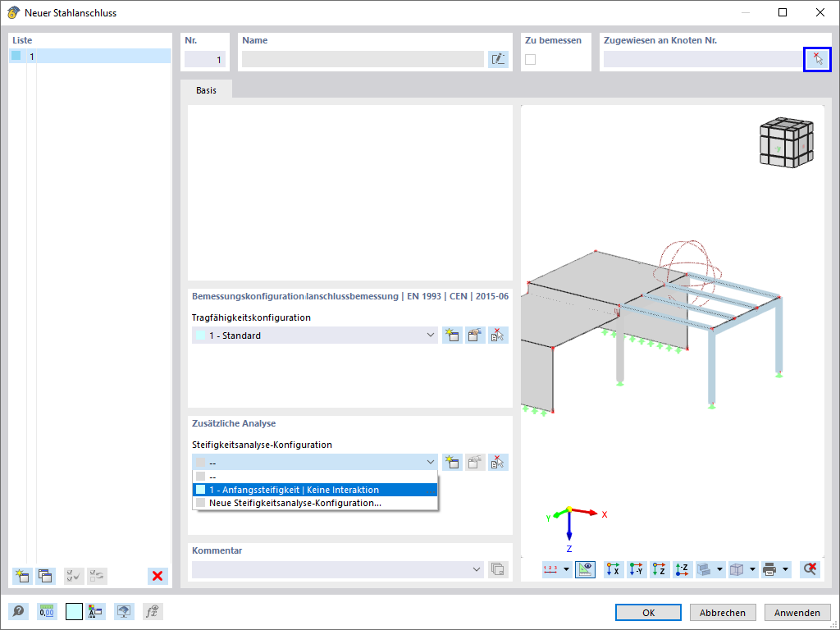Click the select-all checkmarks icon under Liste
Viewport: 840px width, 630px height.
(74, 576)
